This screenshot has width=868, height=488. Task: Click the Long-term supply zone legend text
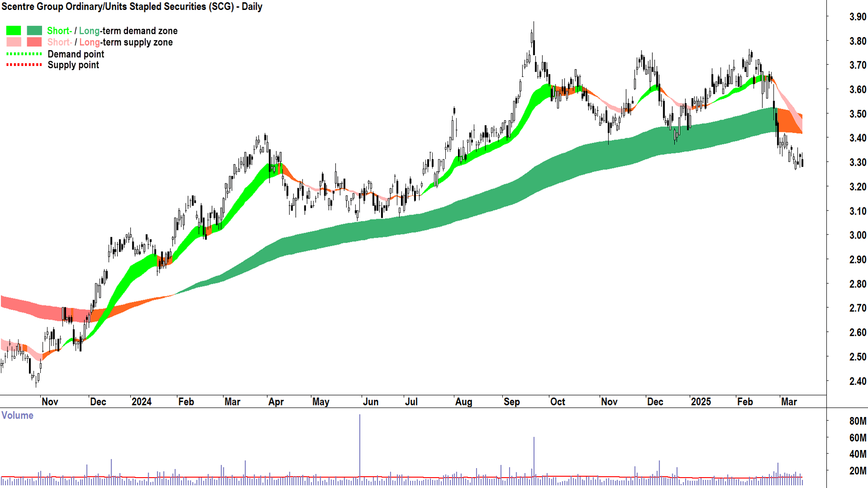coord(126,42)
